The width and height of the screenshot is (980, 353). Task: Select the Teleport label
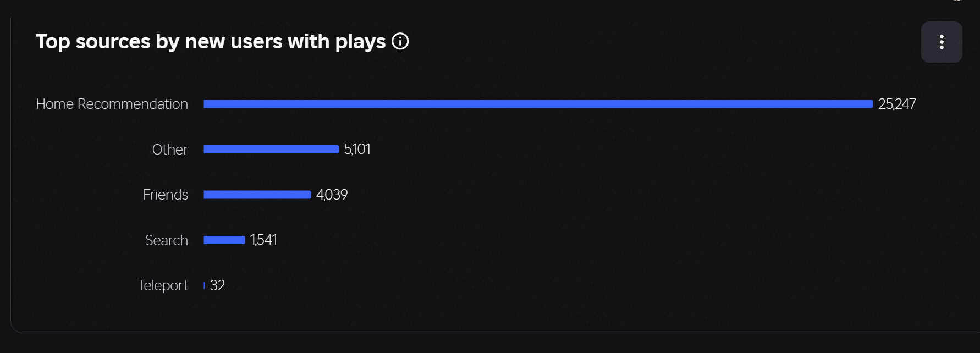pyautogui.click(x=163, y=285)
